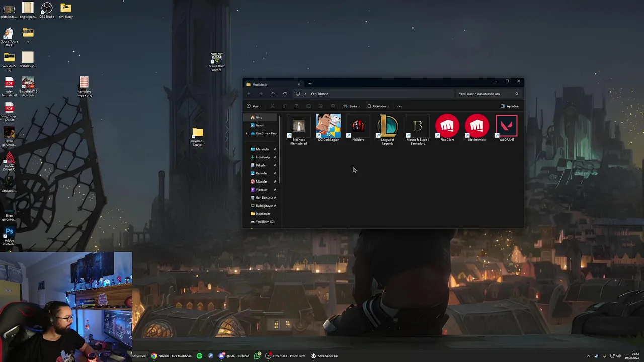Screen dimensions: 644x362
Task: Select the Riot Client shortcut
Action: [447, 128]
